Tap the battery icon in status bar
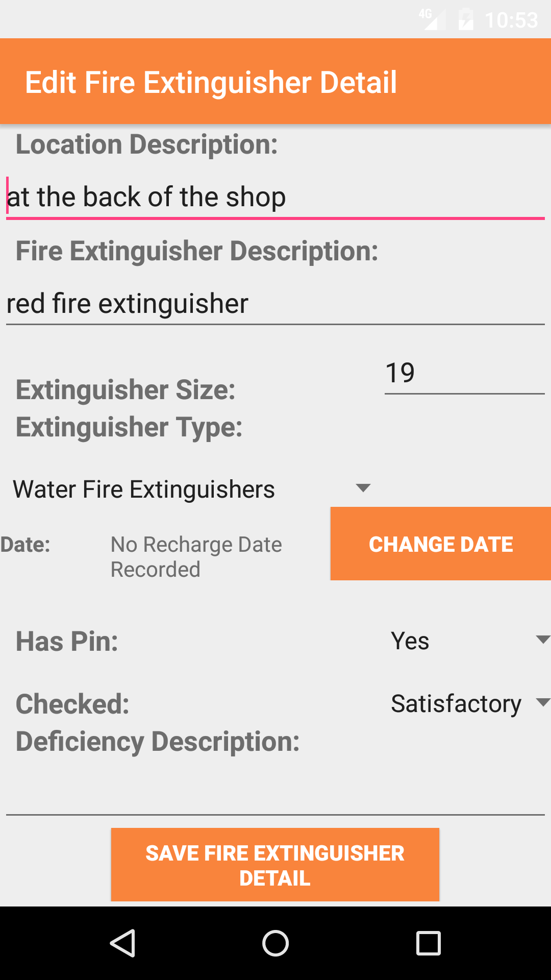The height and width of the screenshot is (980, 551). pos(465,20)
